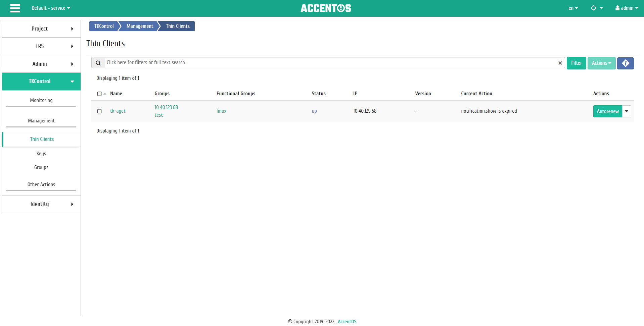Viewport: 644px width, 326px height.
Task: Open the Groups sidebar item
Action: click(41, 167)
